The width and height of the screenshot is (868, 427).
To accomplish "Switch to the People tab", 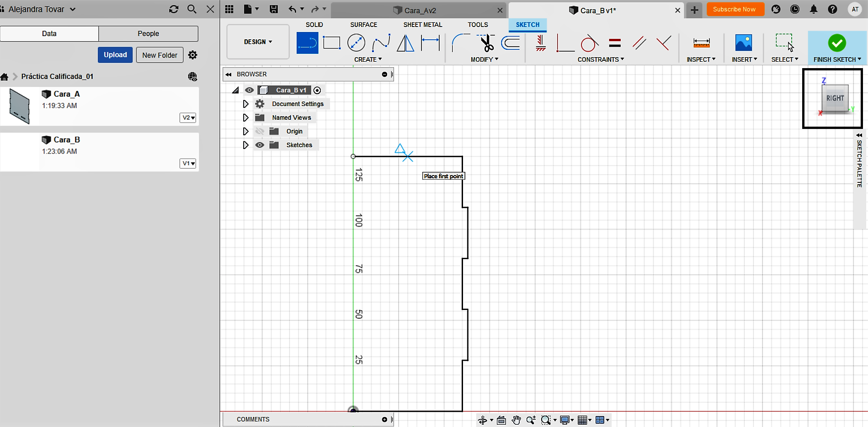I will pos(148,33).
